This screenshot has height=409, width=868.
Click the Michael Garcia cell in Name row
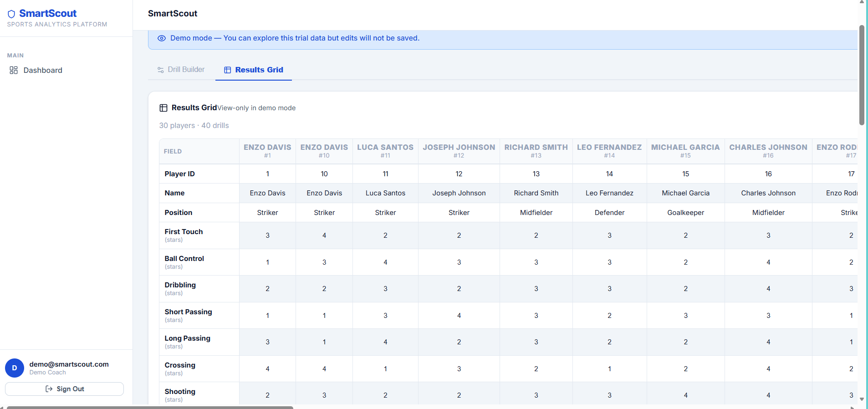pyautogui.click(x=685, y=193)
